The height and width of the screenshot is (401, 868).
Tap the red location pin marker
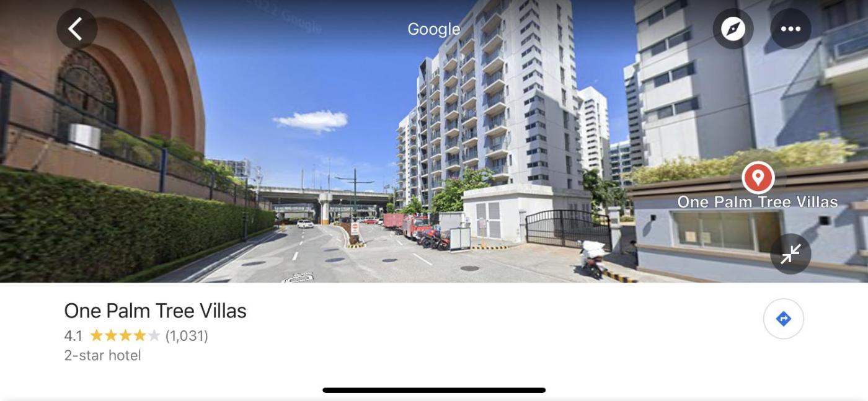[758, 177]
